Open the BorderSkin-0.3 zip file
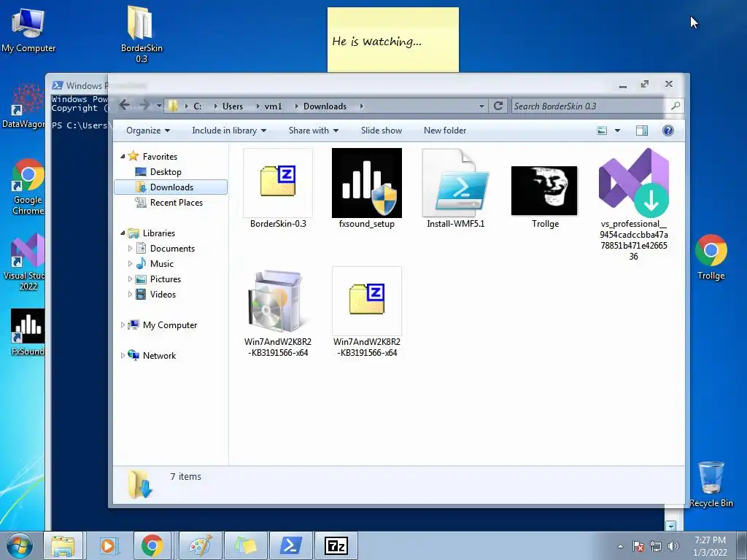 click(278, 189)
